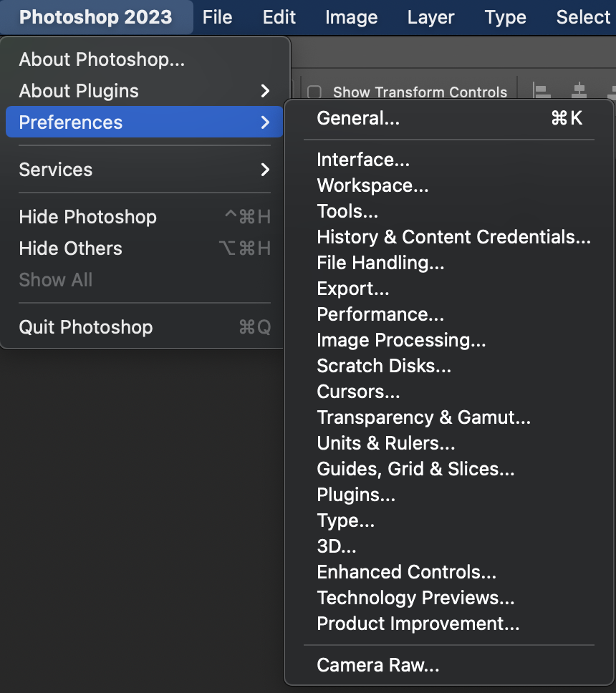
Task: Choose Quit Photoshop
Action: coord(144,327)
